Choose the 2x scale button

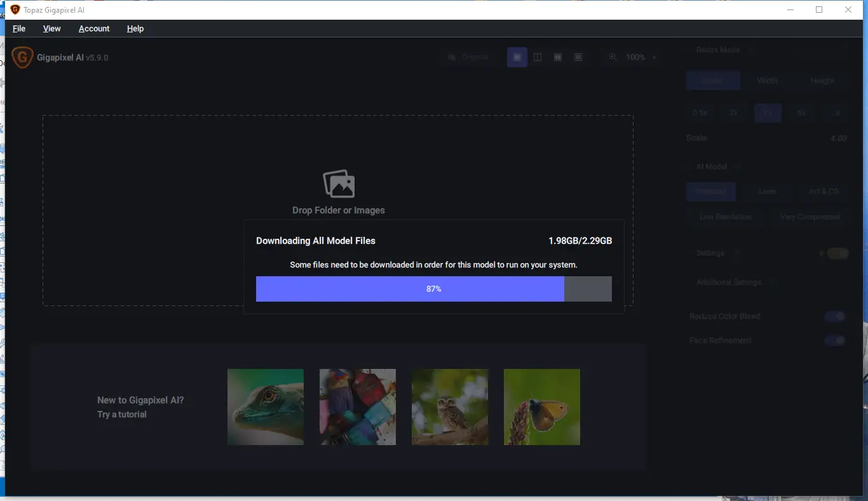(734, 112)
